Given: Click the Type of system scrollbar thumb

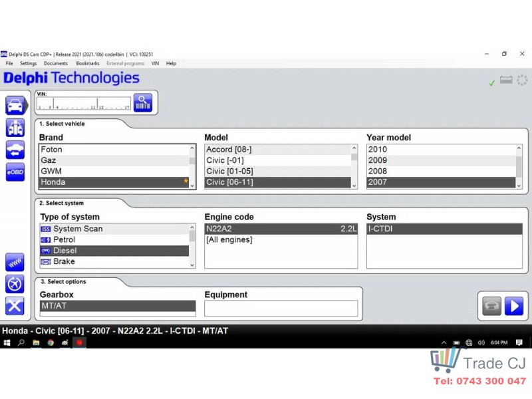Looking at the screenshot, I should [192, 236].
